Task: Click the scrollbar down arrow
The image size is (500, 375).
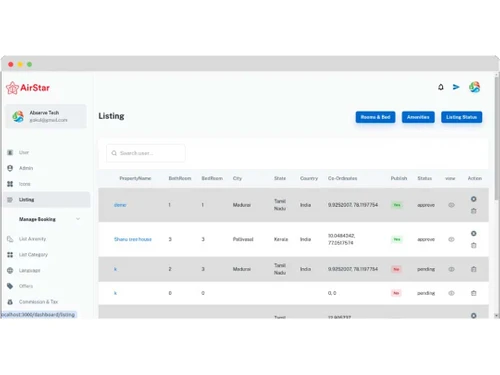Action: click(x=497, y=315)
